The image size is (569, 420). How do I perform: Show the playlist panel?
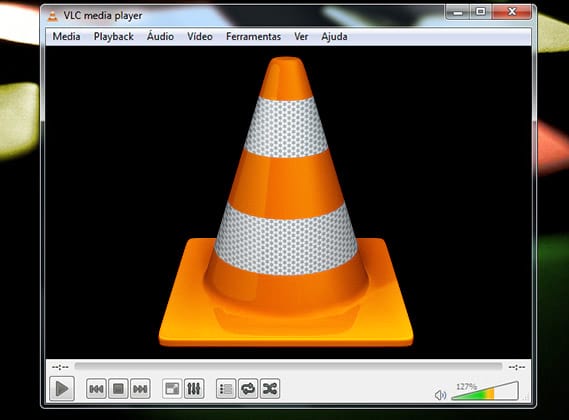tap(226, 389)
